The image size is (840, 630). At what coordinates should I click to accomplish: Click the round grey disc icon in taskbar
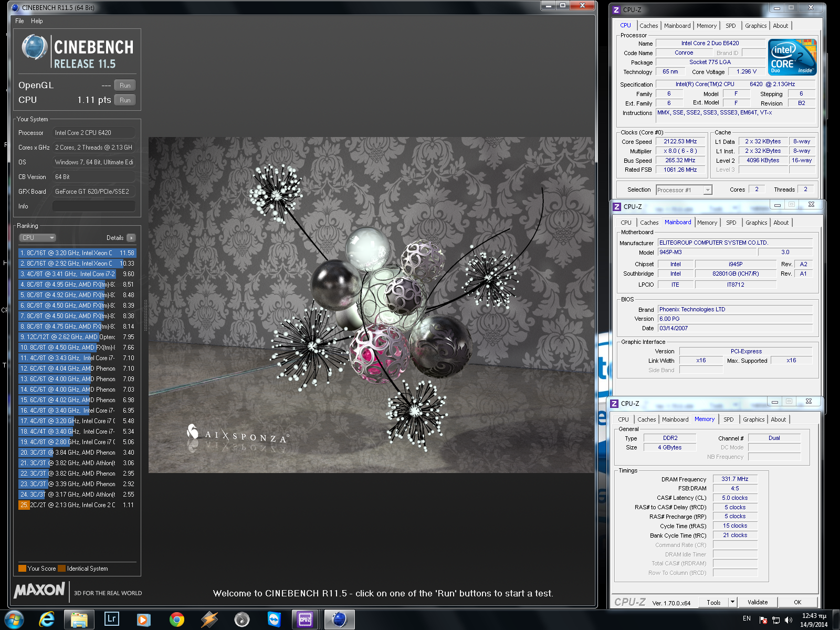(x=241, y=619)
